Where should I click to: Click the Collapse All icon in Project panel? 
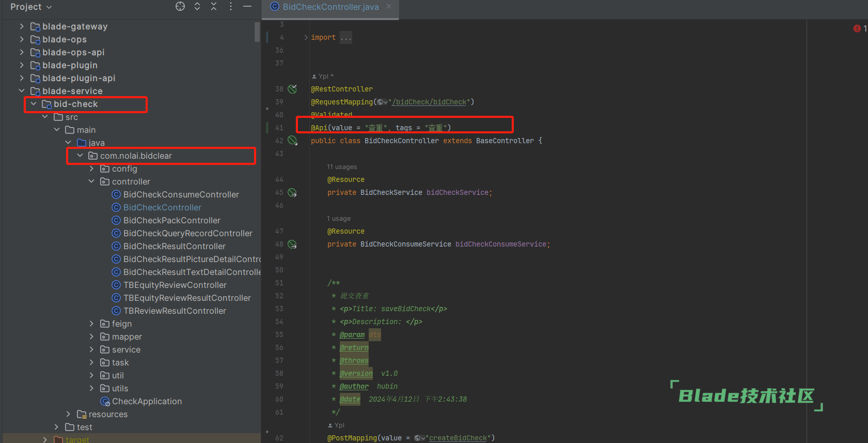214,6
